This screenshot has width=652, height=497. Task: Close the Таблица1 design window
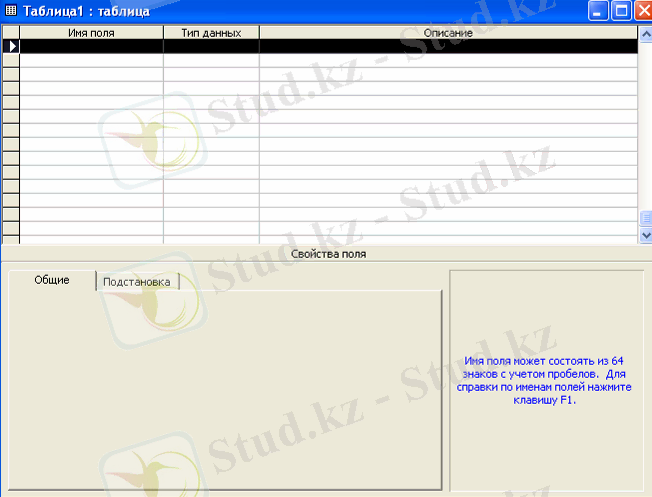pos(640,12)
